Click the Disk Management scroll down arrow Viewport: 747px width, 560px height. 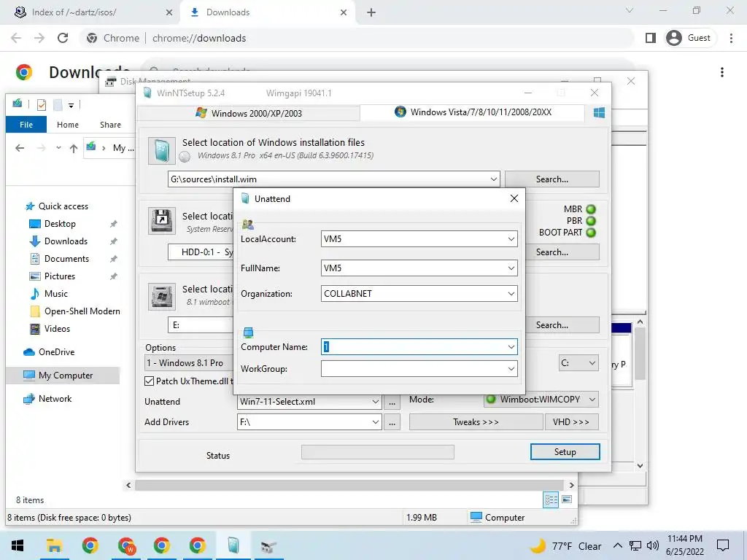pos(640,465)
